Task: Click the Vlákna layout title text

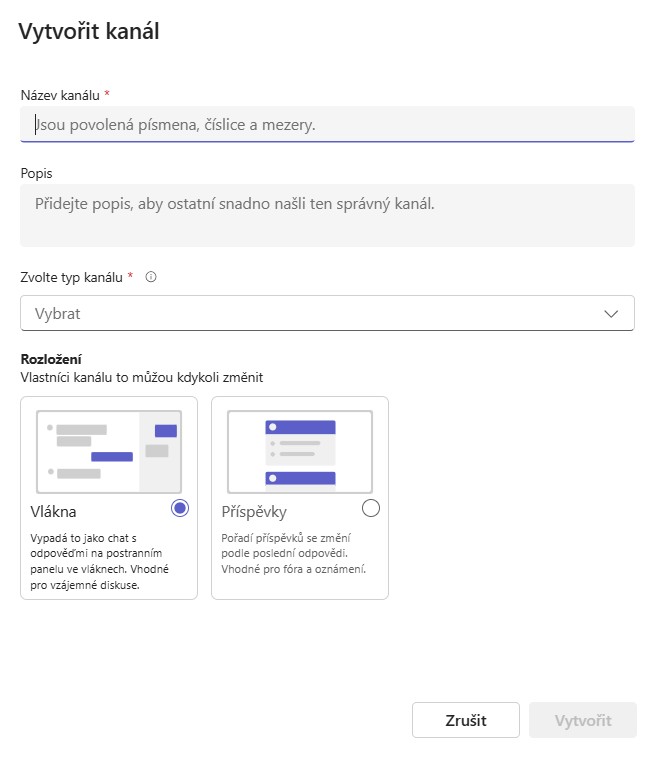Action: tap(54, 512)
